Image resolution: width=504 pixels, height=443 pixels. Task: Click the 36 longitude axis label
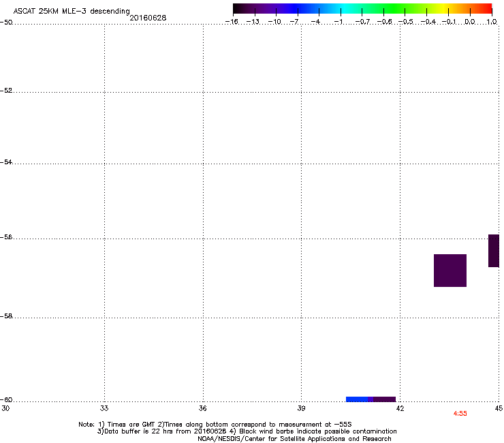tap(202, 408)
